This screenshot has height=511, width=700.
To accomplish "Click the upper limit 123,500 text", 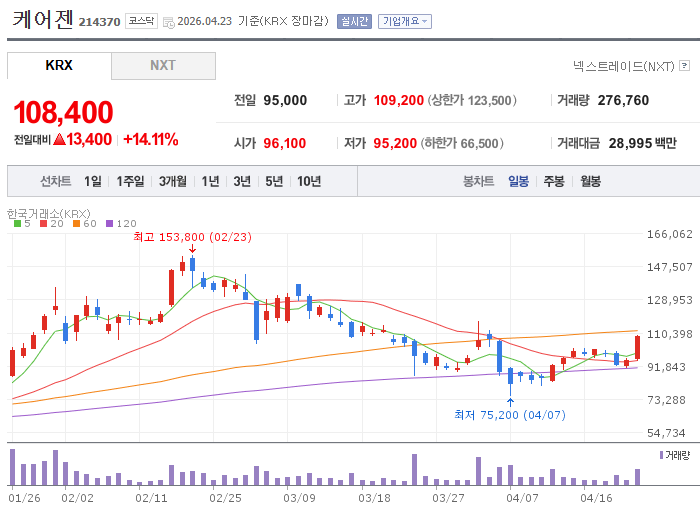I will [x=472, y=100].
